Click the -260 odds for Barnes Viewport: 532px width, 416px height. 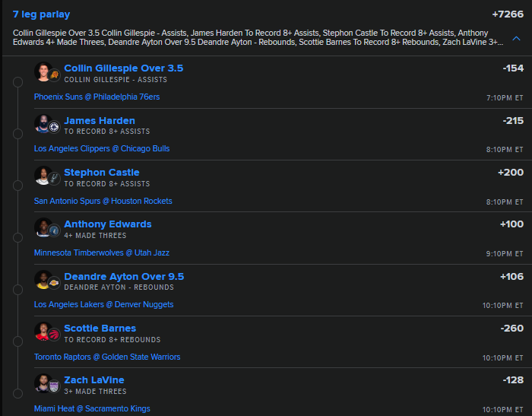512,328
